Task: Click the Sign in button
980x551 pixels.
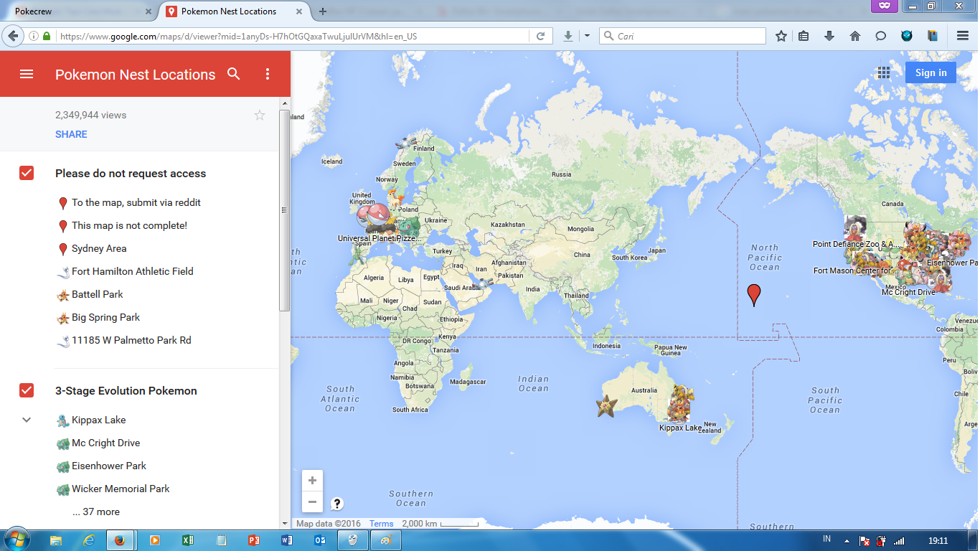Action: click(x=930, y=72)
